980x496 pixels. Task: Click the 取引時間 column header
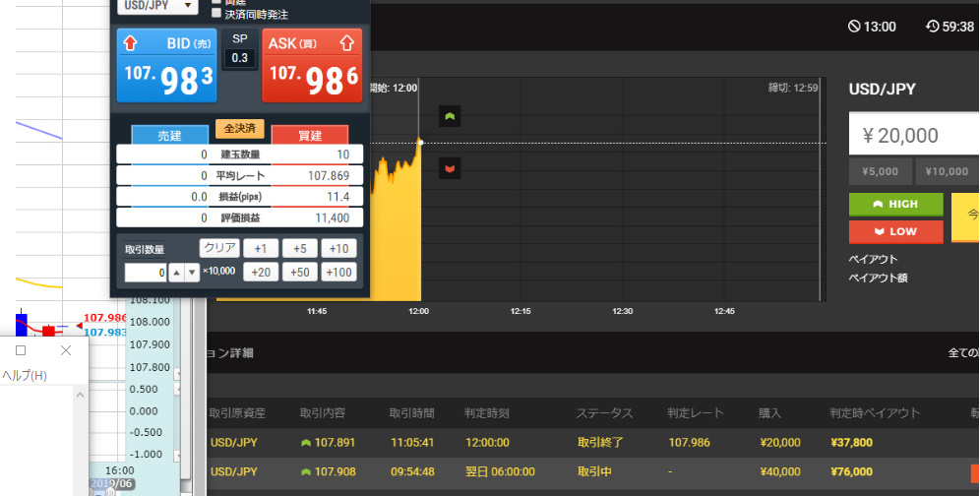point(412,412)
